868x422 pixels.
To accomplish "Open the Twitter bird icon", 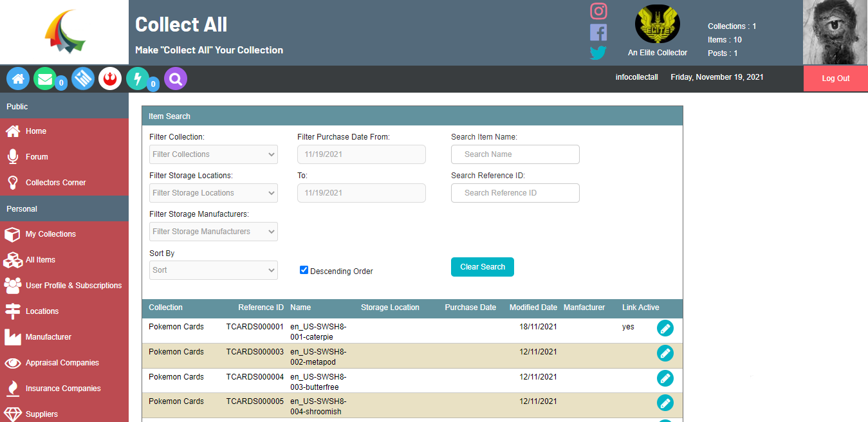I will click(598, 53).
